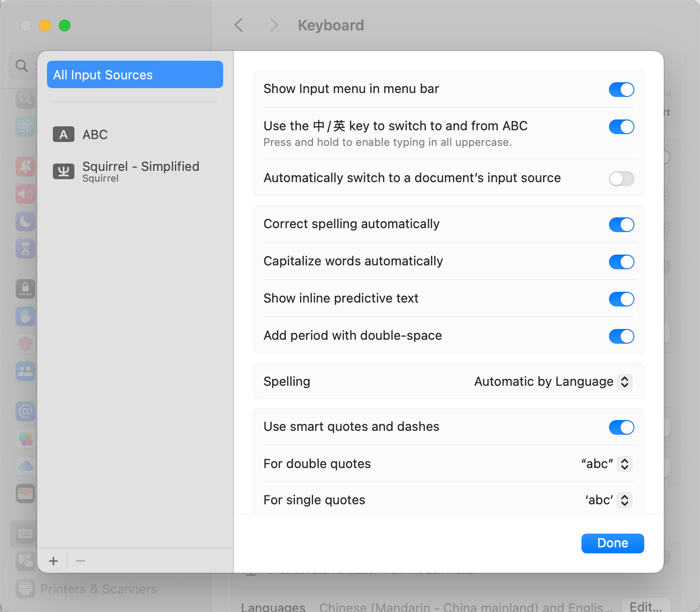The image size is (700, 612).
Task: Select the Squirrel input source icon
Action: [64, 171]
